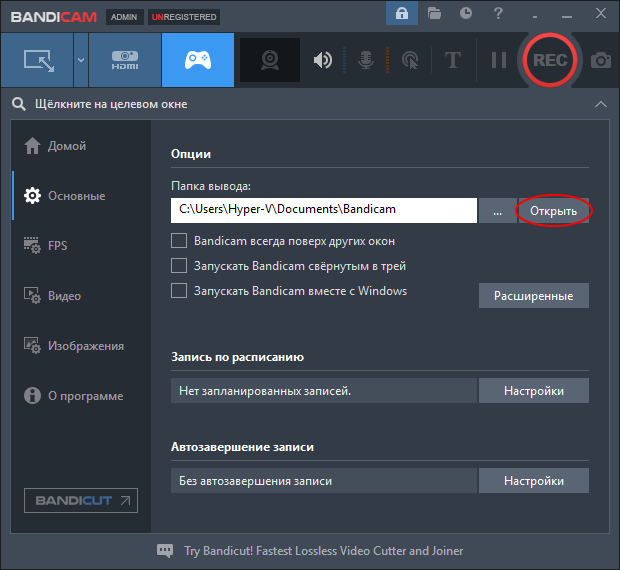Check the start minimized to tray option

click(179, 266)
